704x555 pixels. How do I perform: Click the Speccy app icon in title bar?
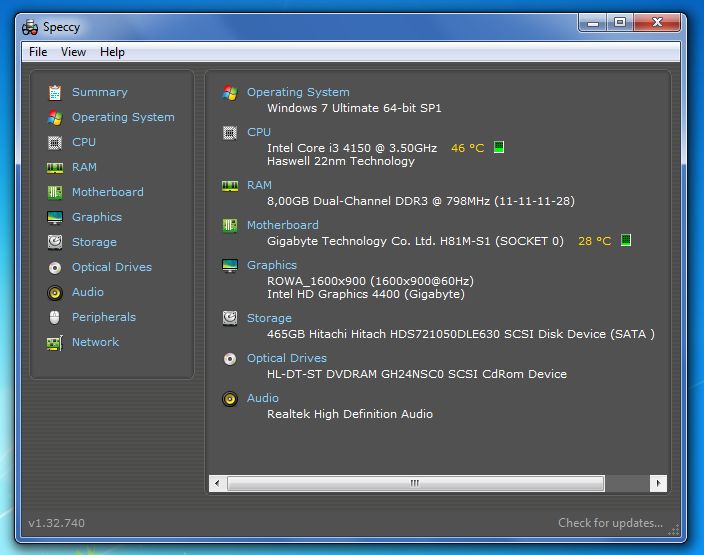[30, 27]
